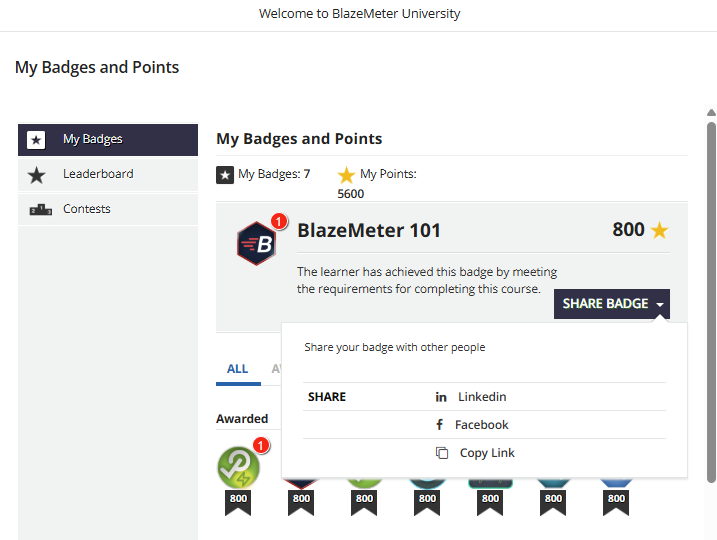The image size is (717, 540).
Task: Switch to the ALL tab
Action: (238, 369)
